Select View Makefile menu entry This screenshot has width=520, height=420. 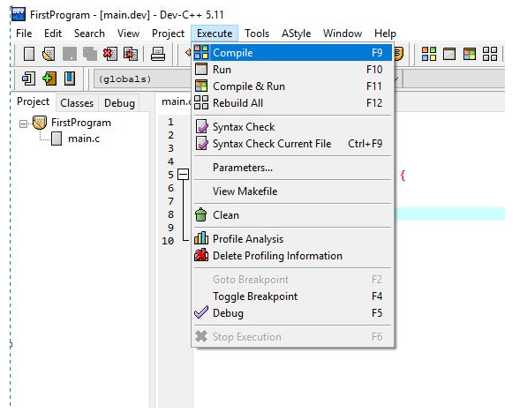coord(293,191)
